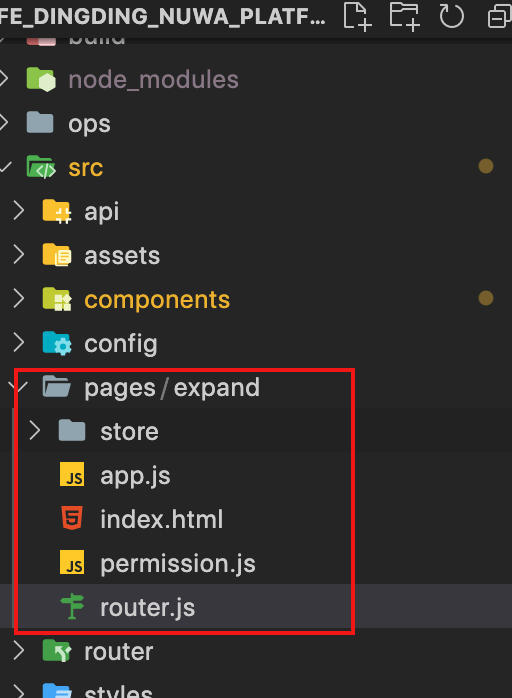Expand the assets folder arrow
The width and height of the screenshot is (512, 698).
(x=18, y=255)
